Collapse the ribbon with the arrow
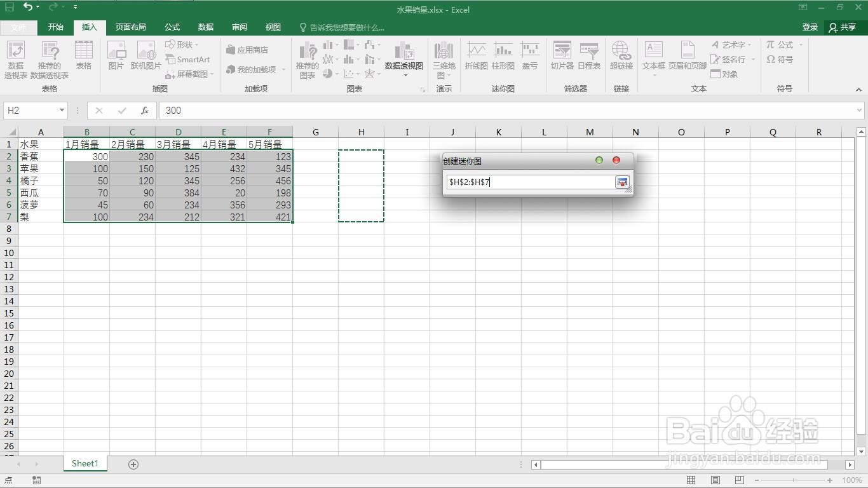 tap(858, 90)
